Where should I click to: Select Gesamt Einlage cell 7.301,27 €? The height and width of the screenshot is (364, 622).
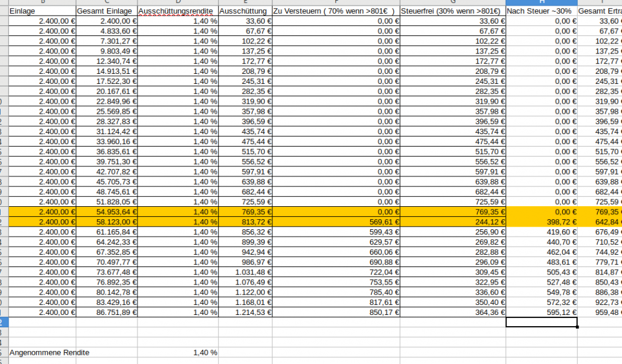[x=107, y=41]
